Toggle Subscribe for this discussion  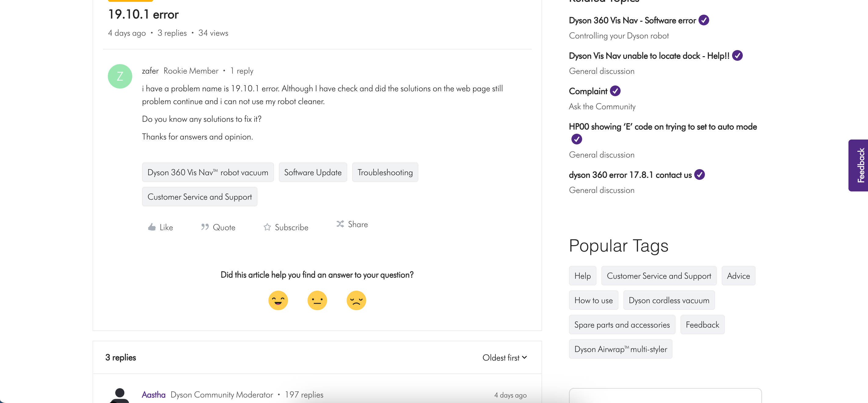click(x=285, y=227)
